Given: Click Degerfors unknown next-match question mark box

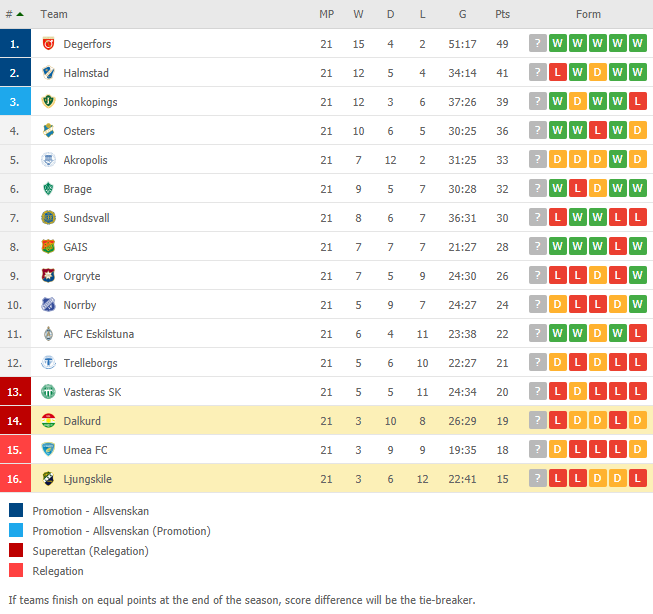Looking at the screenshot, I should click(538, 43).
